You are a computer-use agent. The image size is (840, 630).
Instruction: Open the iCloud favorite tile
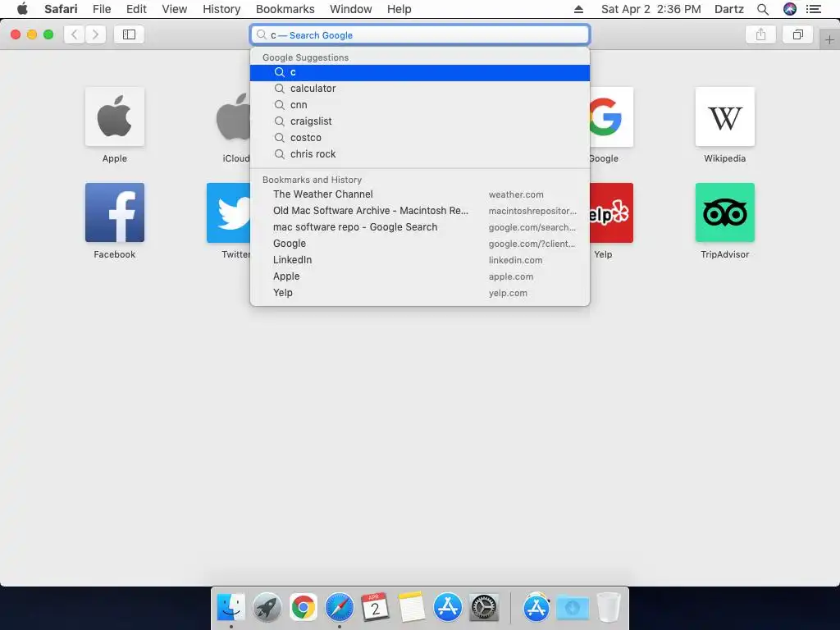234,116
